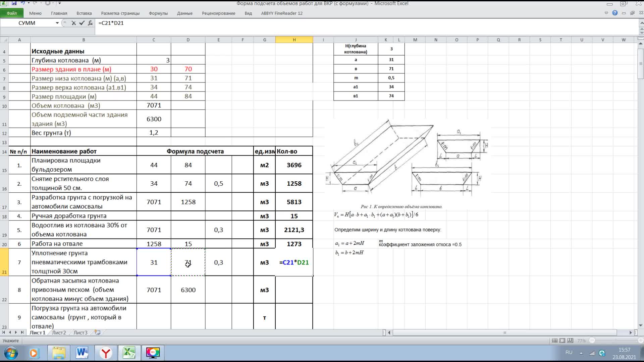Open zoom level 77% dialog
This screenshot has width=644, height=362.
581,341
